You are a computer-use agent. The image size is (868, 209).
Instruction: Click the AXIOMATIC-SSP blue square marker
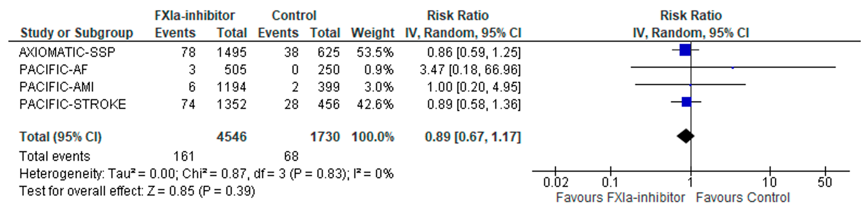[685, 50]
